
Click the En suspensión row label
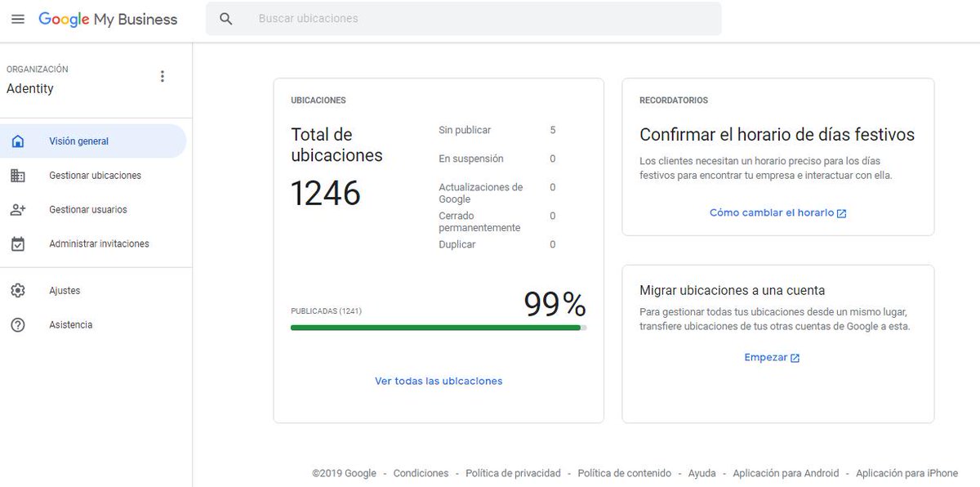coord(471,159)
